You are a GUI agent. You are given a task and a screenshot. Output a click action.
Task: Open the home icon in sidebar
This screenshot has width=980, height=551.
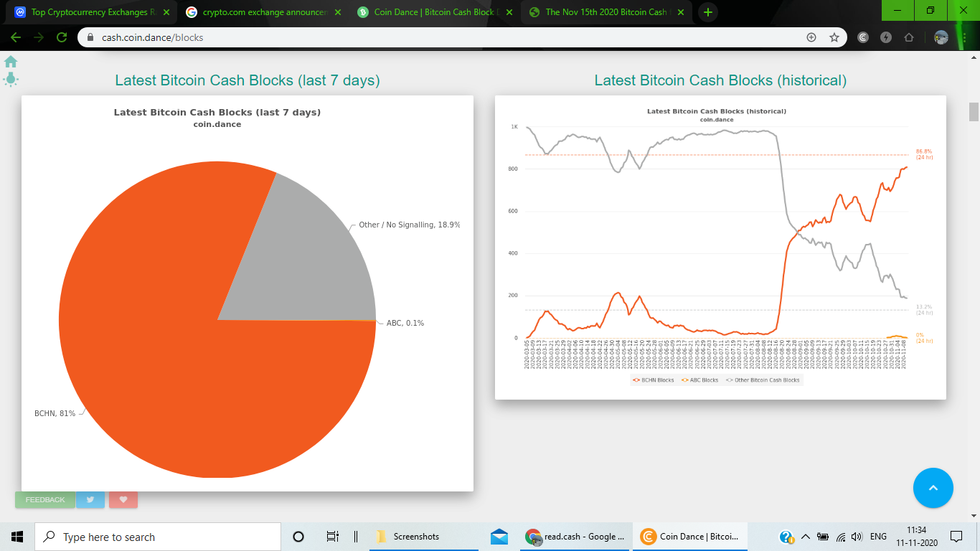(x=11, y=62)
